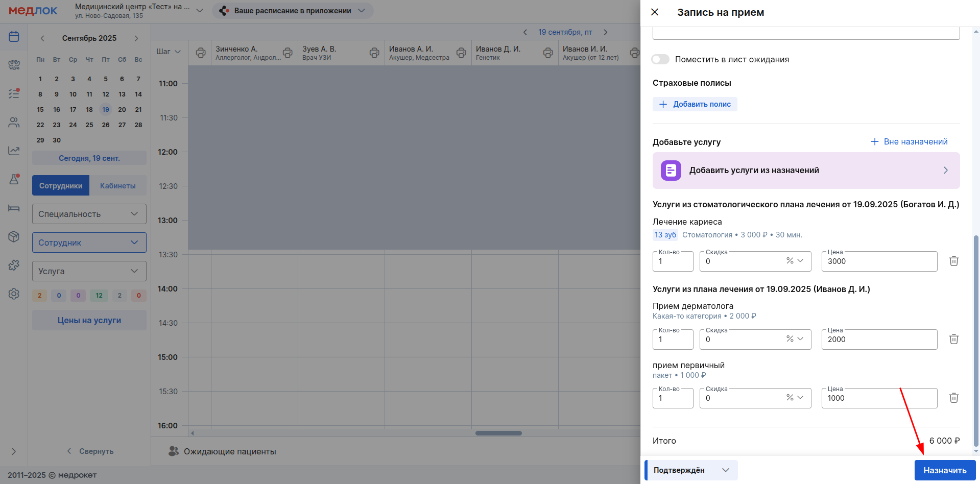Open the laboratory flask icon in sidebar

[14, 179]
